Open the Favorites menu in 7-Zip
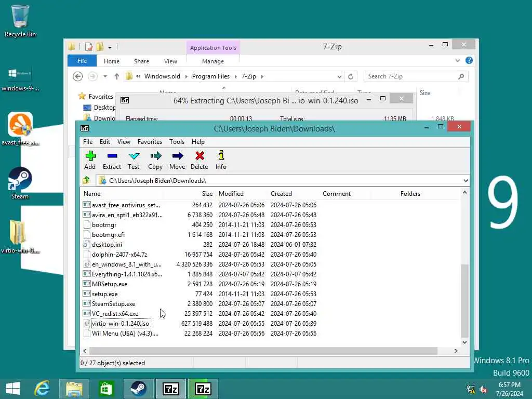The width and height of the screenshot is (532, 399). coord(150,141)
